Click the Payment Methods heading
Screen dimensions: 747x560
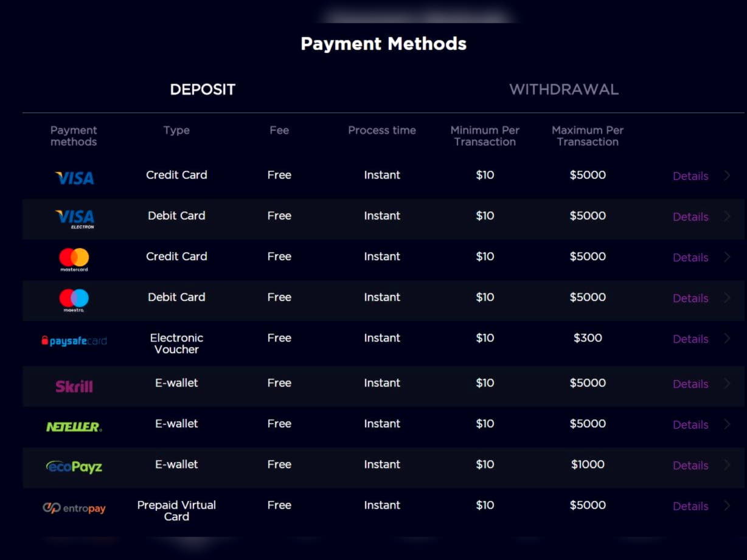coord(384,44)
